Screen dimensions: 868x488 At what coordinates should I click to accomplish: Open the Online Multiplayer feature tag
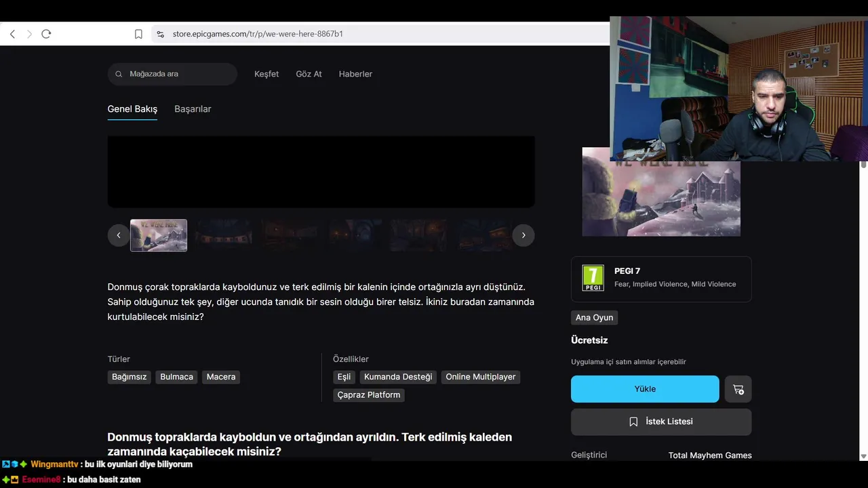tap(481, 377)
